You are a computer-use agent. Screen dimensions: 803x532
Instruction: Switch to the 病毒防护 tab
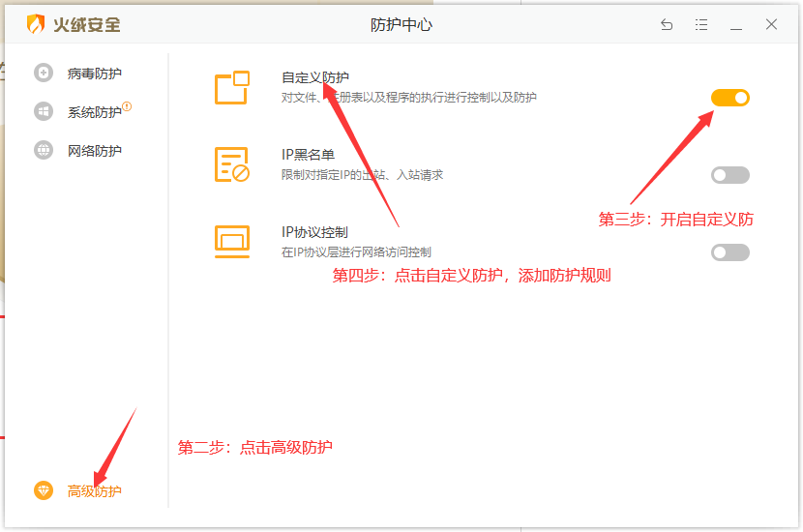point(95,74)
